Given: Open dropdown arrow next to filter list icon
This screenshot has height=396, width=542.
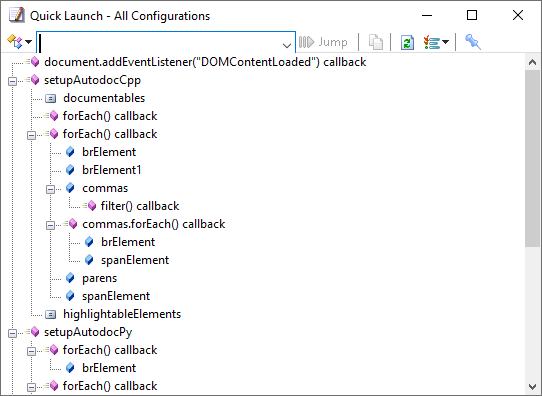Looking at the screenshot, I should pyautogui.click(x=446, y=42).
